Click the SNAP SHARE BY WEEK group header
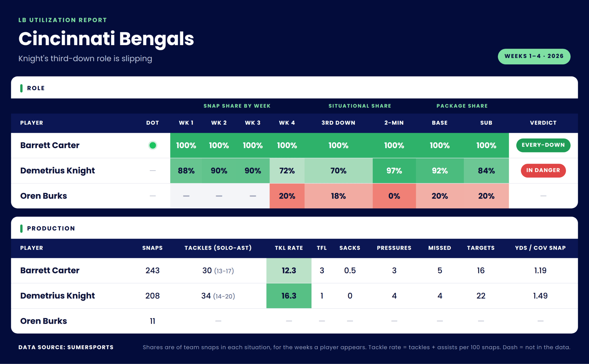 click(237, 106)
